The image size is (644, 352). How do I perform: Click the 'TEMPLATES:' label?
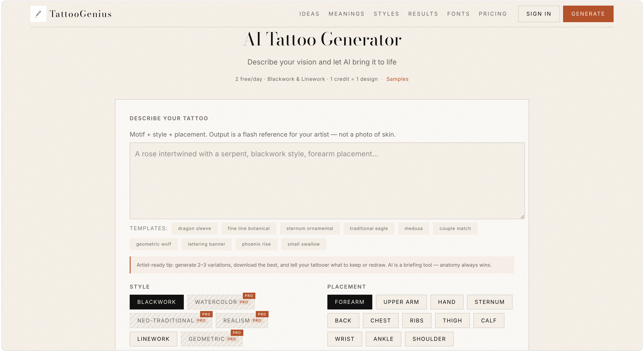pyautogui.click(x=149, y=228)
